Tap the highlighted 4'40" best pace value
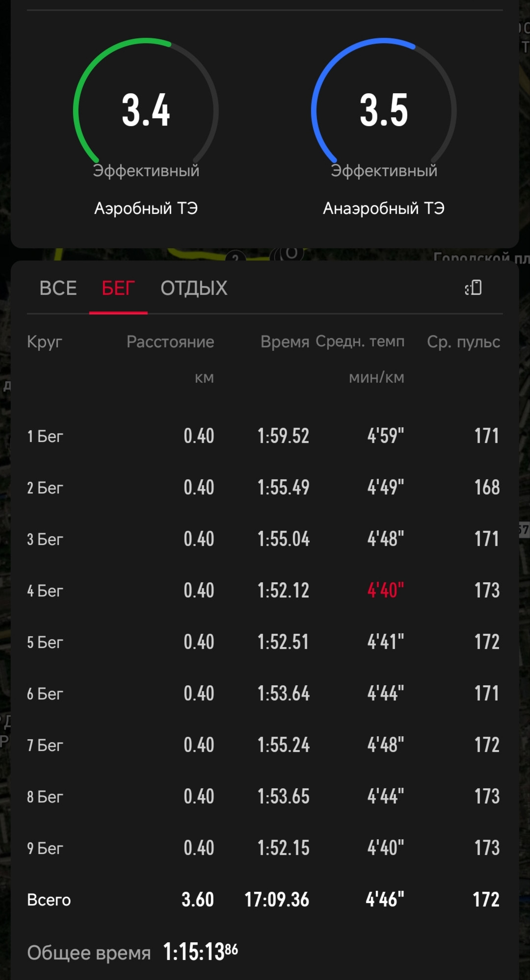 (385, 591)
